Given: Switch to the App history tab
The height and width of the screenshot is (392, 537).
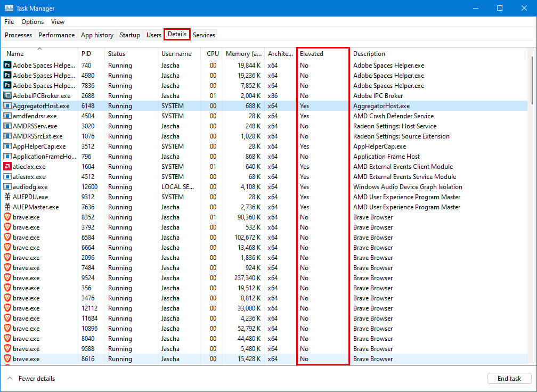Looking at the screenshot, I should pos(97,35).
